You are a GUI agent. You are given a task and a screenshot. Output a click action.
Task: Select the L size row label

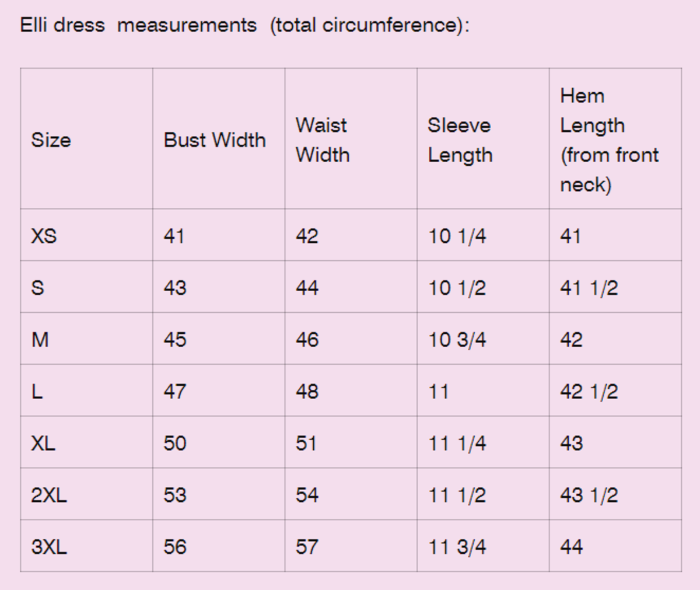tap(37, 392)
